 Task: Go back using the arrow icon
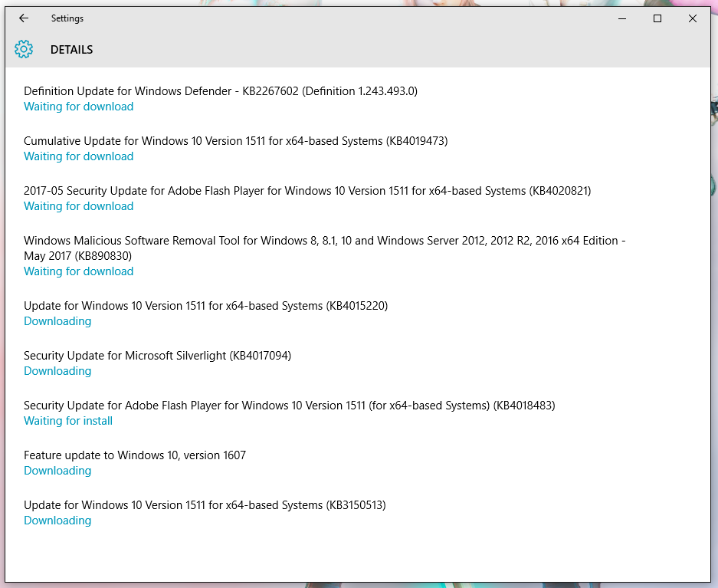(24, 18)
